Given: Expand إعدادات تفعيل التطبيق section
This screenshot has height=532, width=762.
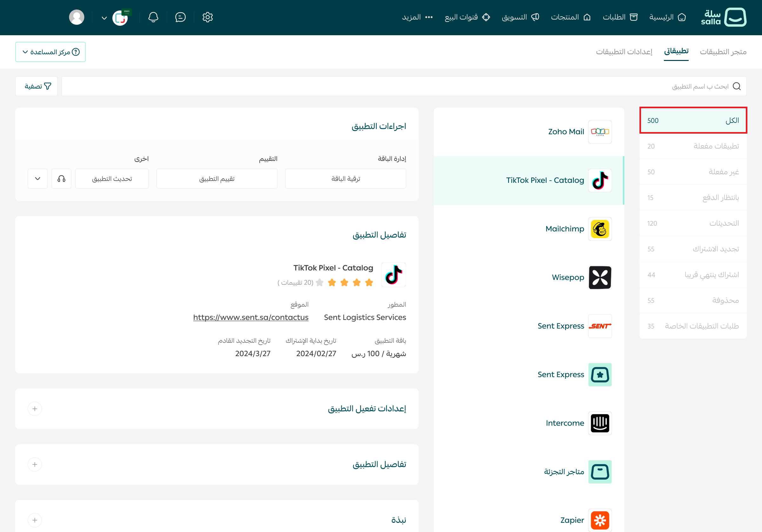Looking at the screenshot, I should pos(35,409).
